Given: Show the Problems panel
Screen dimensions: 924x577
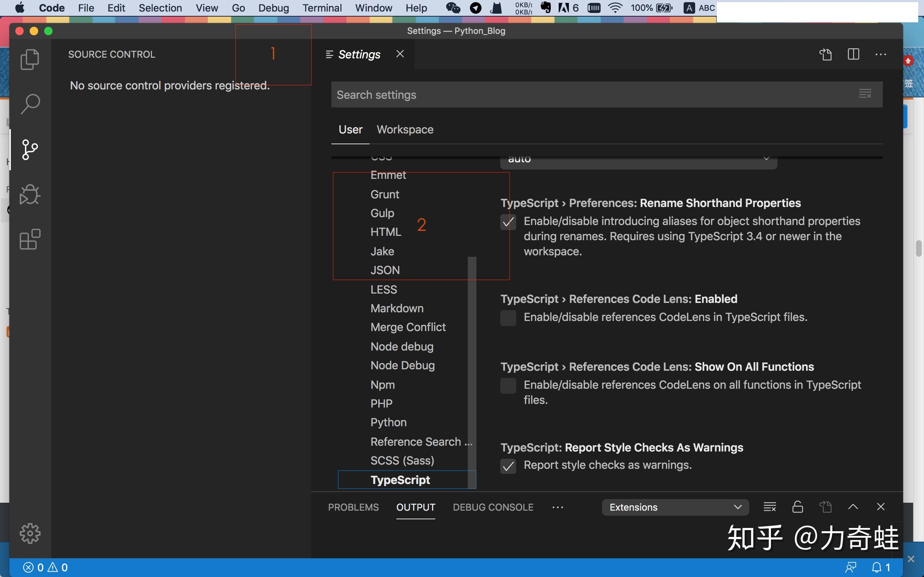Looking at the screenshot, I should click(353, 507).
